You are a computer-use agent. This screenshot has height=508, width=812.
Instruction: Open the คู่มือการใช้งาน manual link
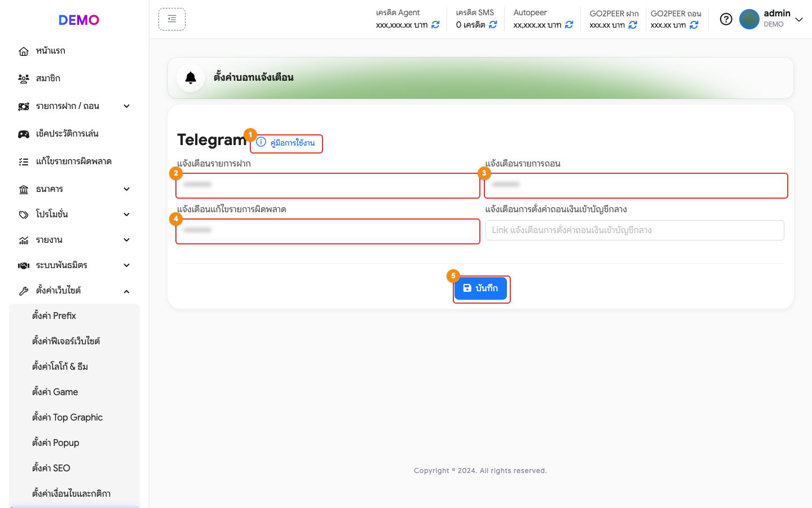(286, 143)
